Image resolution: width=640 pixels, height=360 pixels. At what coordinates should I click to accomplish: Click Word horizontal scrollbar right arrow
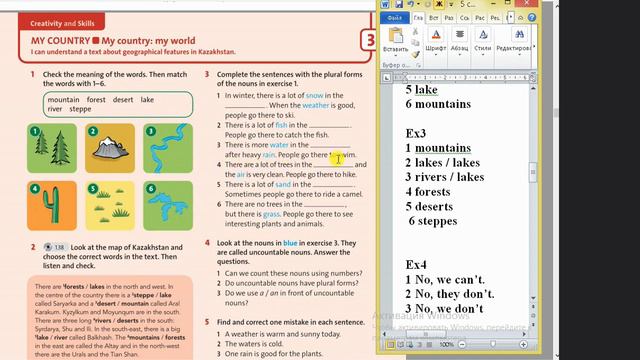(x=524, y=334)
